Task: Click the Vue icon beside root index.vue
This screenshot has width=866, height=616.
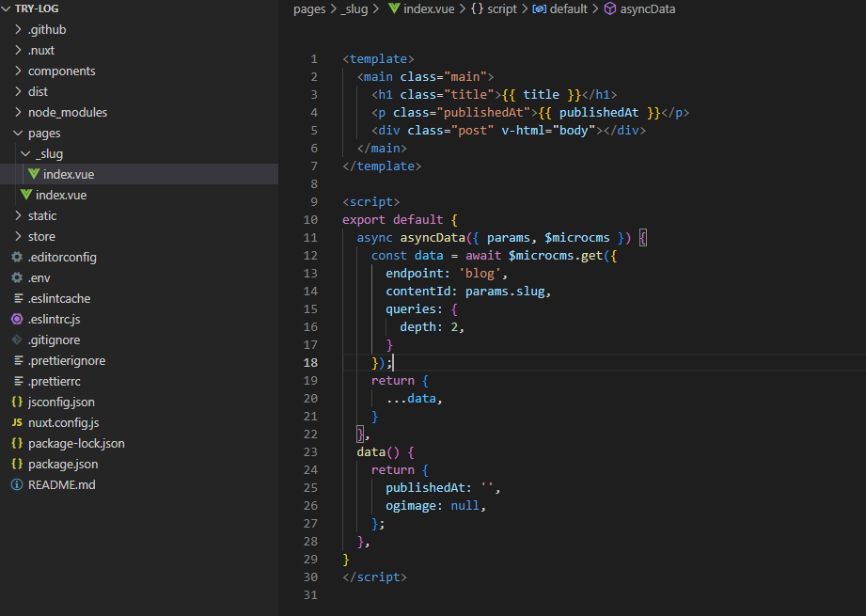Action: pyautogui.click(x=26, y=195)
